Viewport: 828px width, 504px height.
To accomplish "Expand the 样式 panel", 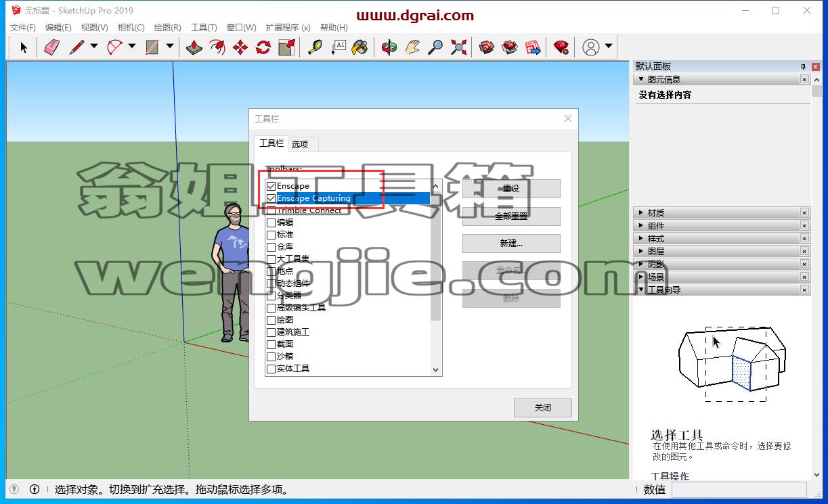I will point(641,239).
